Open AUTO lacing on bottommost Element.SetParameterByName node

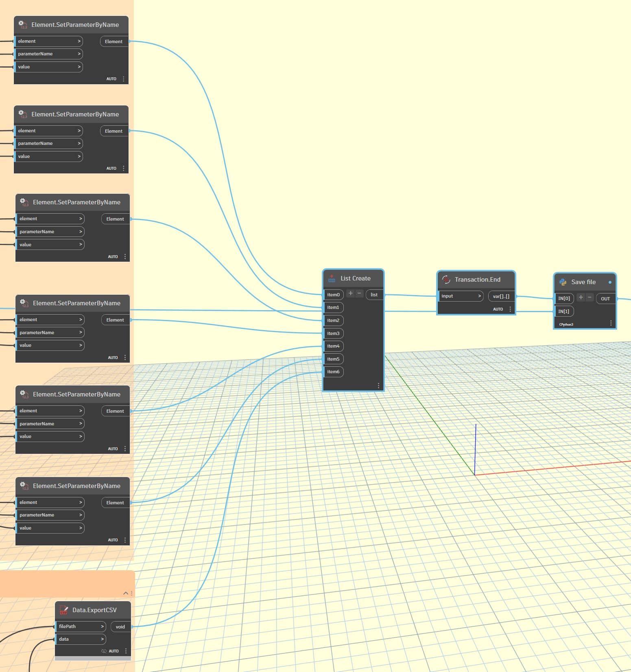click(x=113, y=540)
